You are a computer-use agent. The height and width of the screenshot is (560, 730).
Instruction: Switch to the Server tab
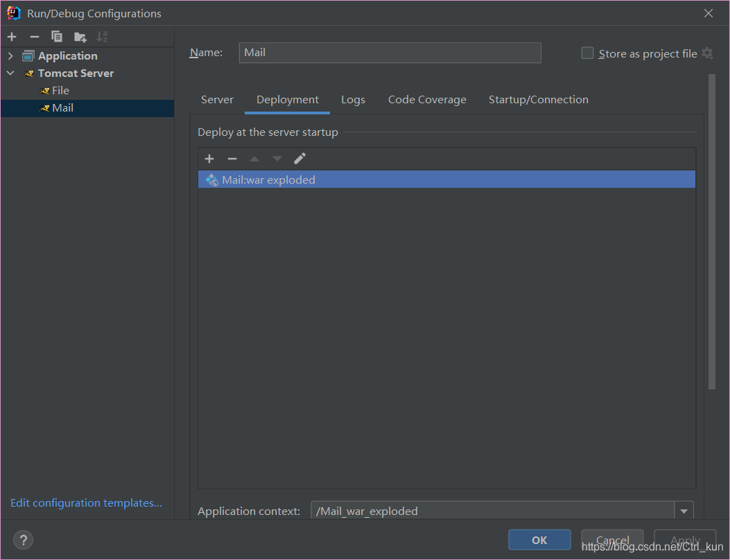(x=217, y=100)
